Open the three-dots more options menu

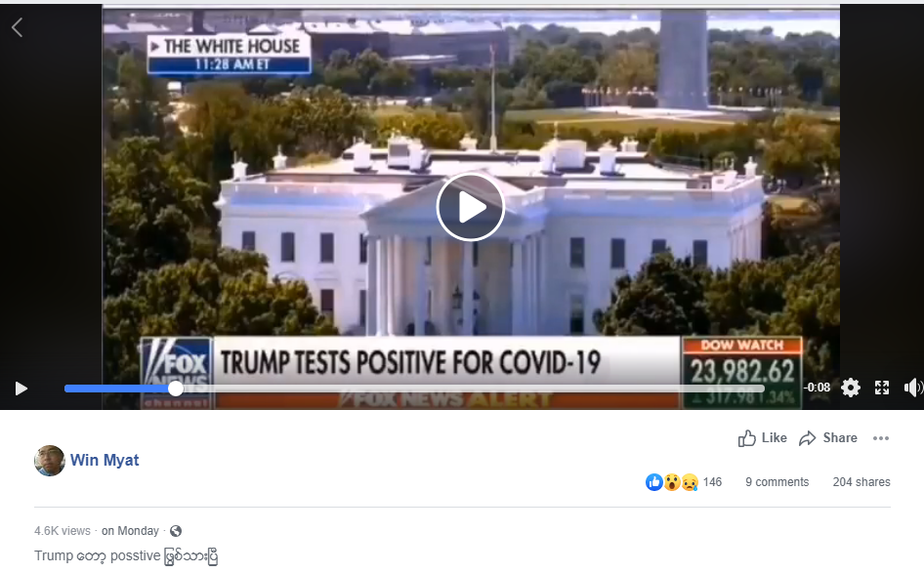pyautogui.click(x=881, y=438)
